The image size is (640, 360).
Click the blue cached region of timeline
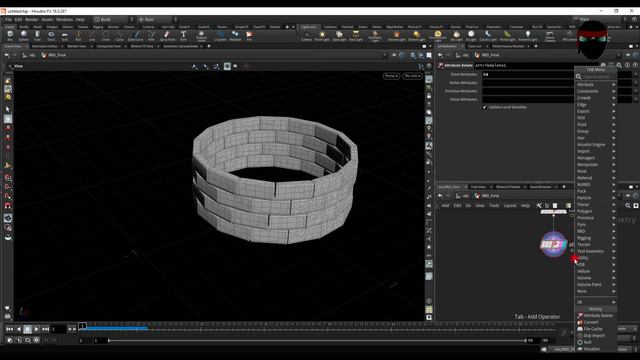click(x=117, y=327)
